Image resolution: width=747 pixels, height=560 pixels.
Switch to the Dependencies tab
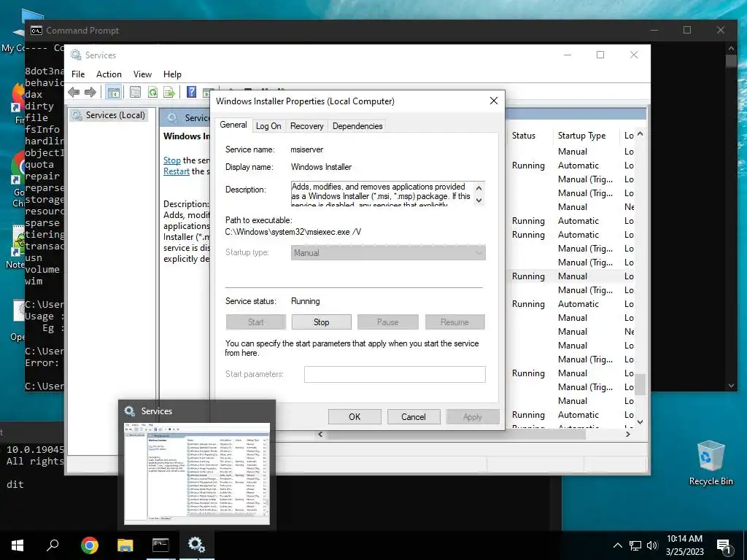tap(357, 126)
